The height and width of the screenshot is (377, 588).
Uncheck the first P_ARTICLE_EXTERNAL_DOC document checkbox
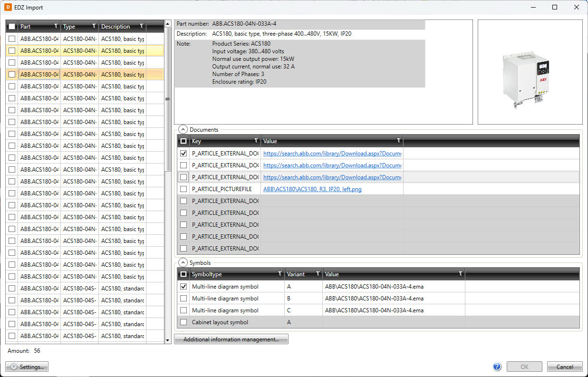(183, 154)
